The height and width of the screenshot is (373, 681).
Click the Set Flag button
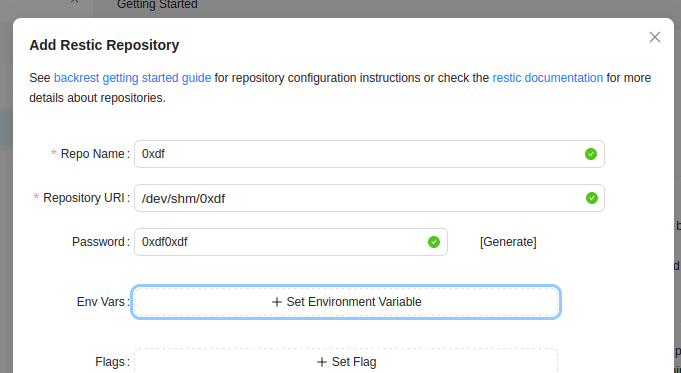click(346, 361)
